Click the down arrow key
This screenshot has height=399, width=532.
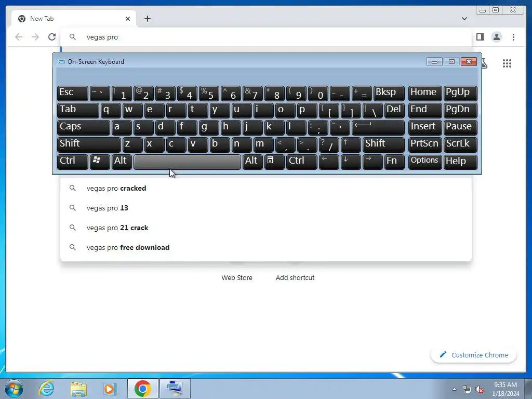(x=351, y=162)
